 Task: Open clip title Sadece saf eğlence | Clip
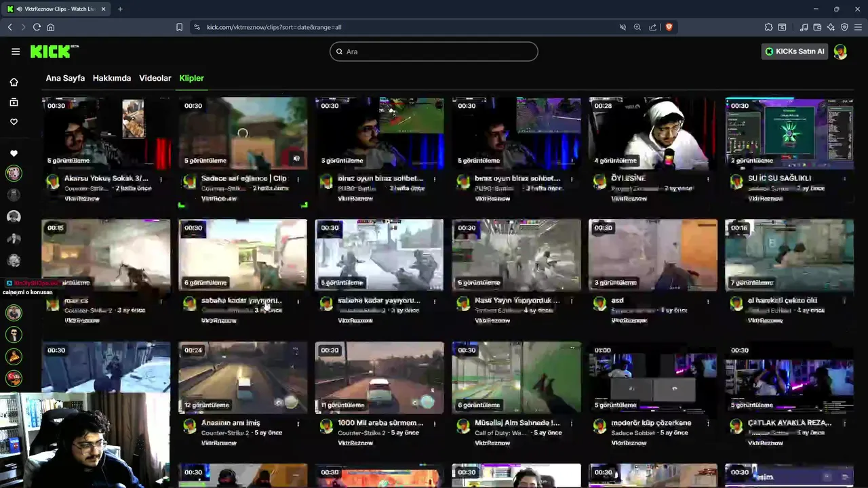pyautogui.click(x=244, y=178)
